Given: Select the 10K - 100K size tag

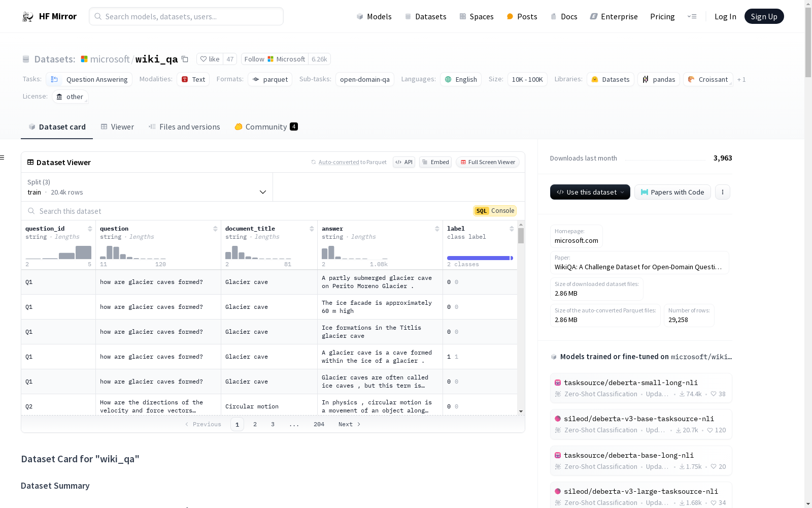Looking at the screenshot, I should [527, 79].
